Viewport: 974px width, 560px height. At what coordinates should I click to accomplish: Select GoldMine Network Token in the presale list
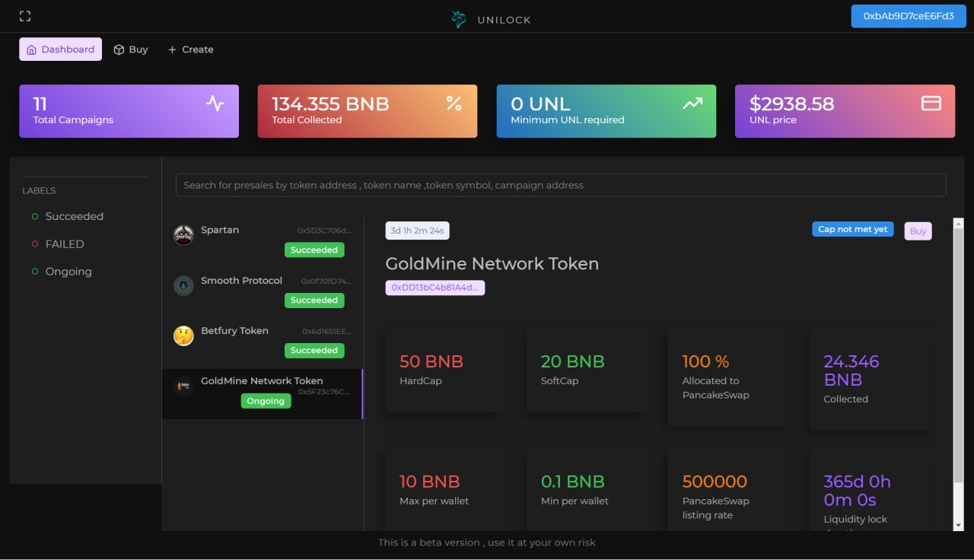pos(263,394)
